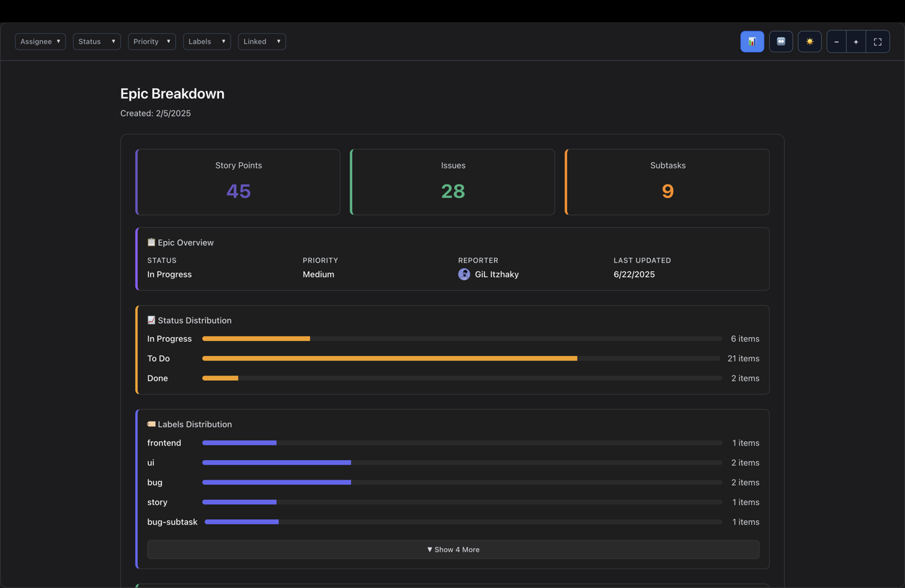Open the Labels filter dropdown
Screen dimensions: 905x588
coord(207,41)
